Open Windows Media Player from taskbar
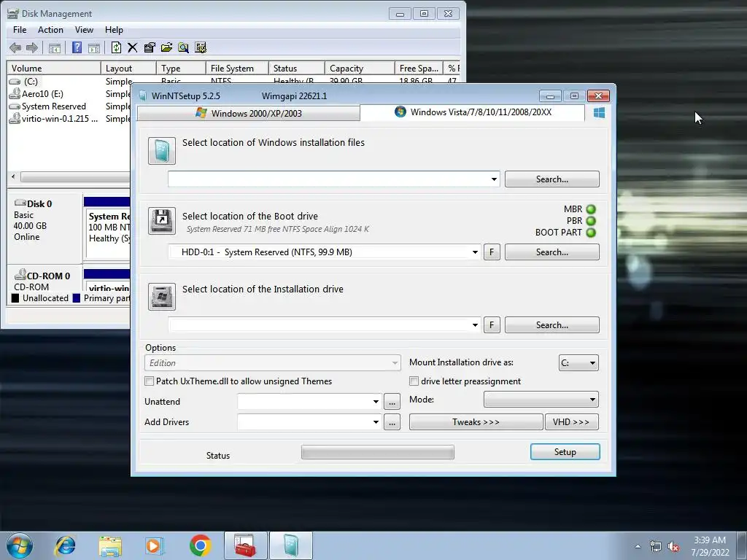This screenshot has height=560, width=747. pos(155,545)
